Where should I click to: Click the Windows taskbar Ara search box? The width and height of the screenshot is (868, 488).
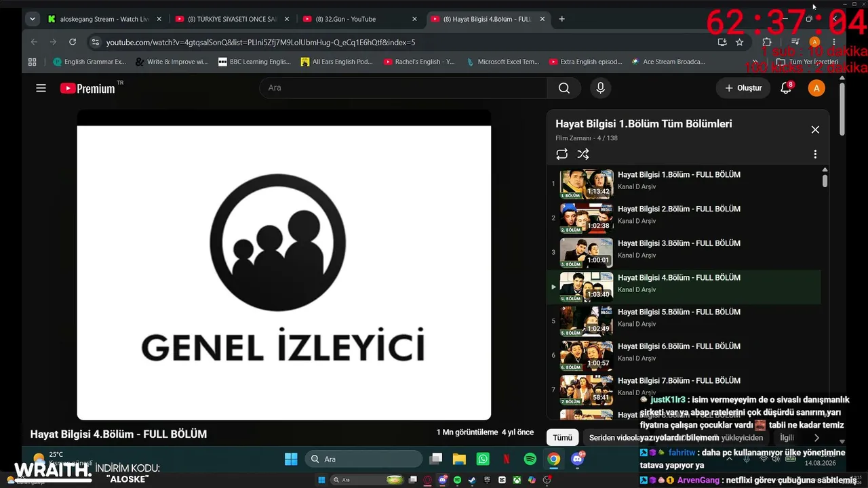pos(363,459)
